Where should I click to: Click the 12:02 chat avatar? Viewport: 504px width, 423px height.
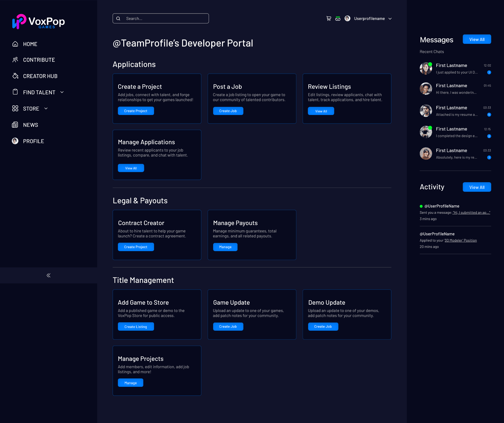click(426, 68)
